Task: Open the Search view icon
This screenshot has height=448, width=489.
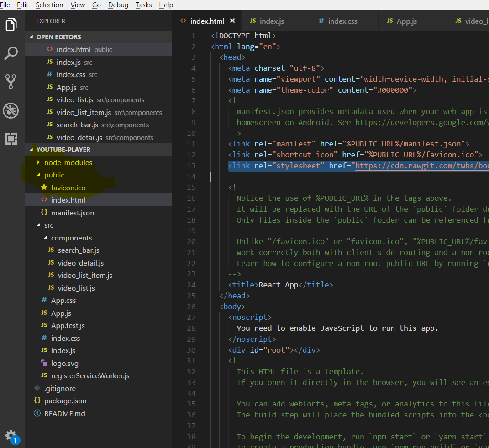Action: [x=11, y=53]
